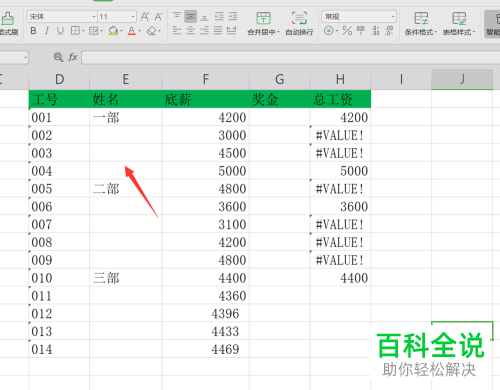This screenshot has height=390, width=500.
Task: Open the font name dropdown 宋体
Action: click(x=94, y=16)
